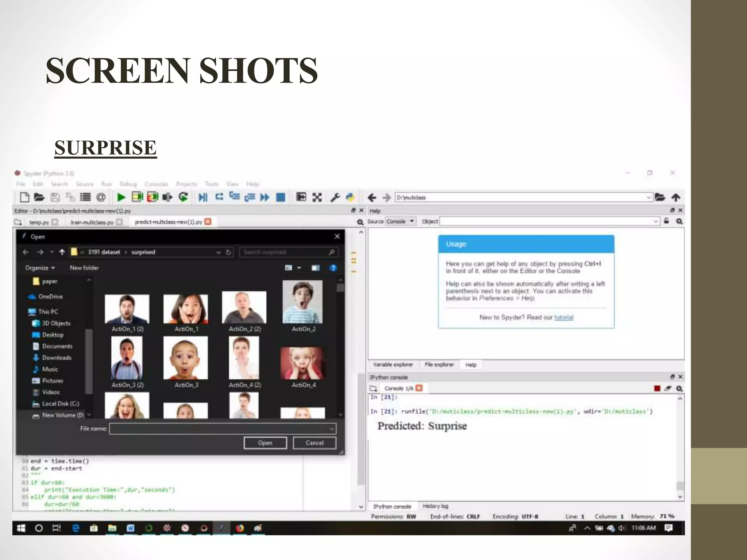The image size is (747, 560).
Task: Open Preferences with wrench icon
Action: pos(335,197)
